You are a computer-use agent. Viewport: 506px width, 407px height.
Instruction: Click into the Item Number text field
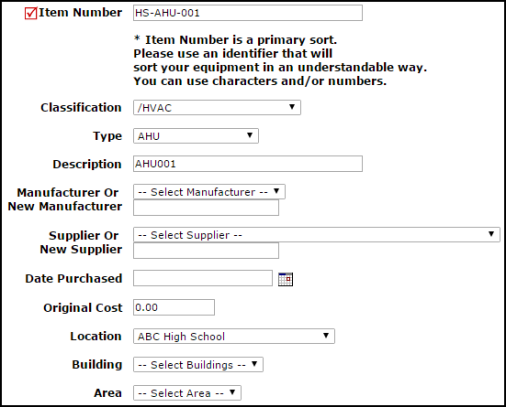pyautogui.click(x=248, y=13)
